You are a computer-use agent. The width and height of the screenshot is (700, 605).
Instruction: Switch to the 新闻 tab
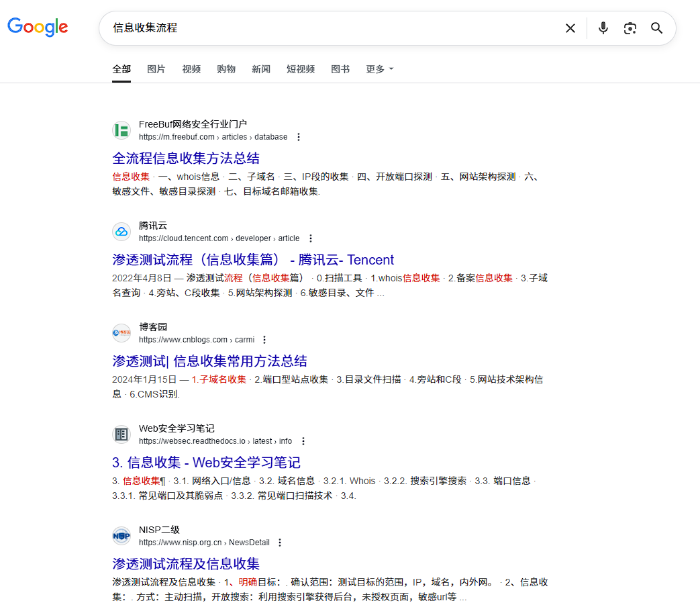(260, 69)
